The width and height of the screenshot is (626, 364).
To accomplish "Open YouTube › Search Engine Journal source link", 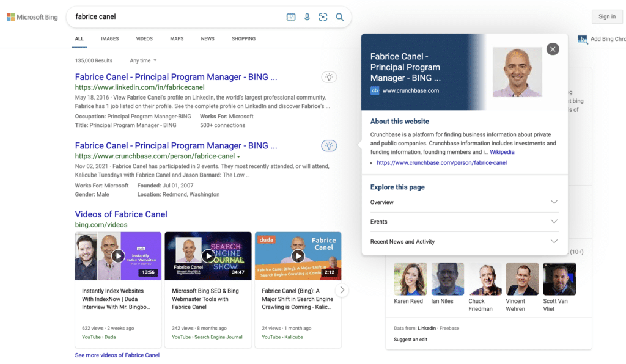I will [x=207, y=337].
